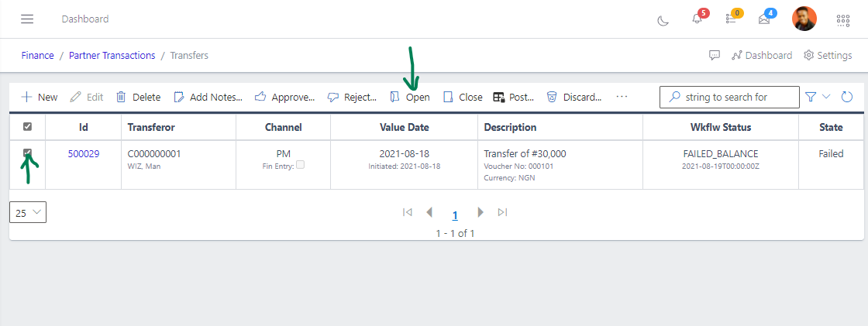The height and width of the screenshot is (326, 868).
Task: Click the Transfers breadcrumb text
Action: coord(189,55)
